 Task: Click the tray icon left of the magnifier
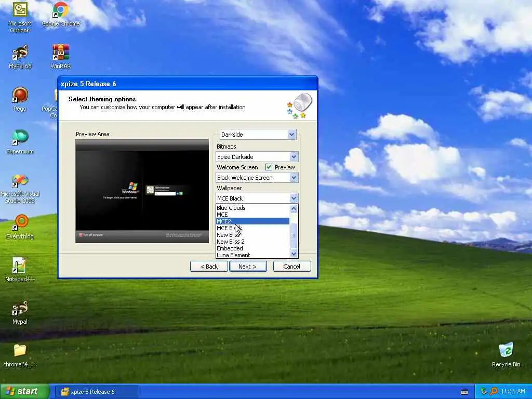click(484, 391)
